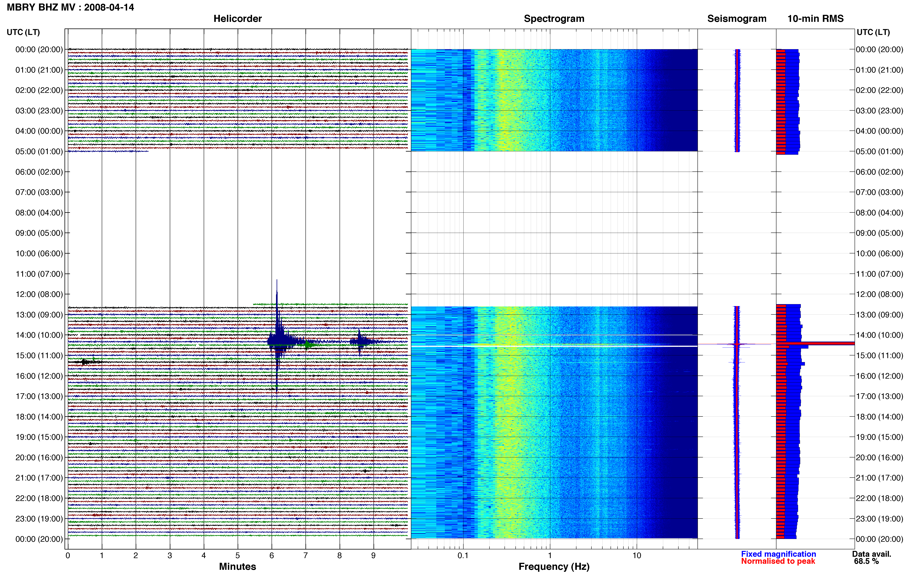
Task: Click left-axis time label '13:00 (09:00)'
Action: pos(39,315)
